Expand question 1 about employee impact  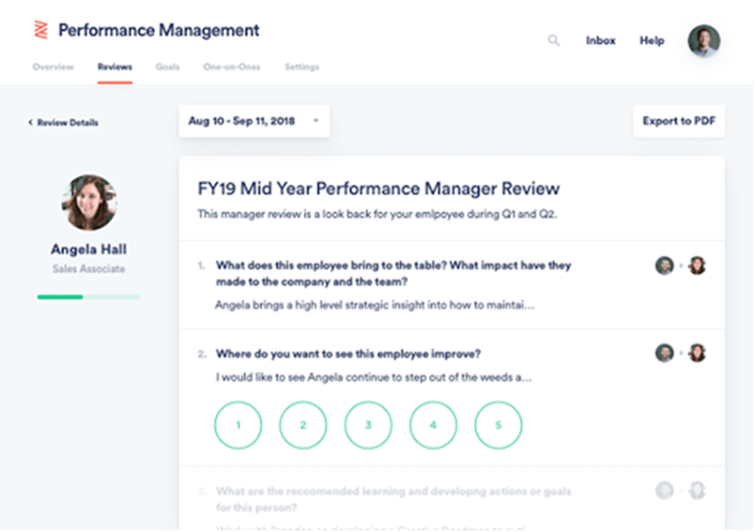[393, 272]
